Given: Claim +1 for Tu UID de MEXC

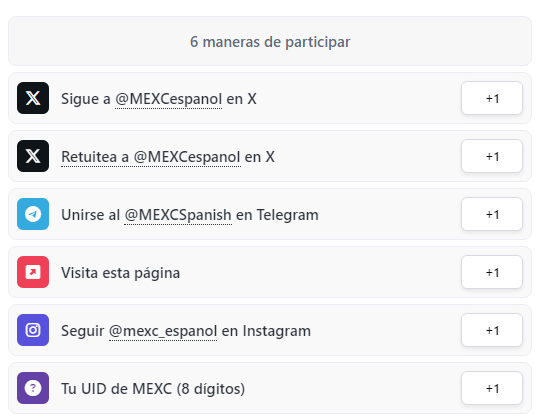Looking at the screenshot, I should pos(492,388).
